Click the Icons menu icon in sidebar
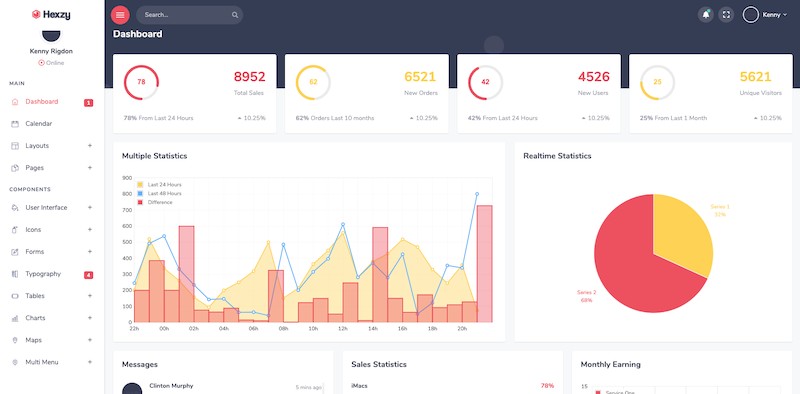This screenshot has height=394, width=800. (x=15, y=230)
